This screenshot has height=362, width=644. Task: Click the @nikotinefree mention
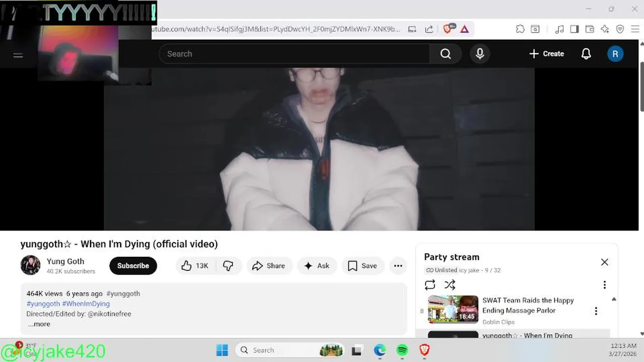[x=109, y=314]
